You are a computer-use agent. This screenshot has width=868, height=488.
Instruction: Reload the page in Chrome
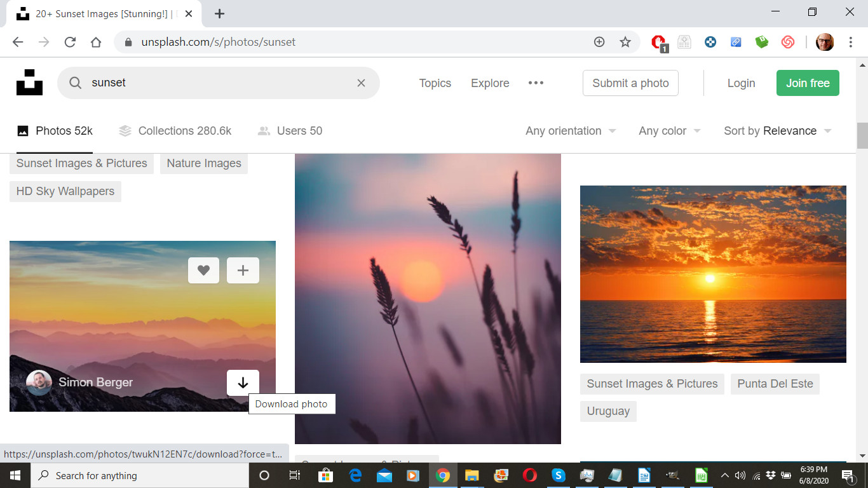(x=70, y=42)
